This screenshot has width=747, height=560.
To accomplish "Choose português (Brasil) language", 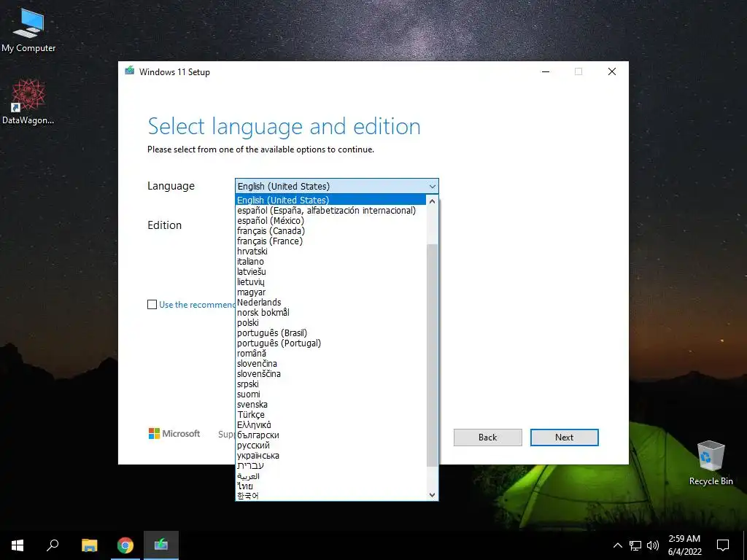I will tap(330, 332).
